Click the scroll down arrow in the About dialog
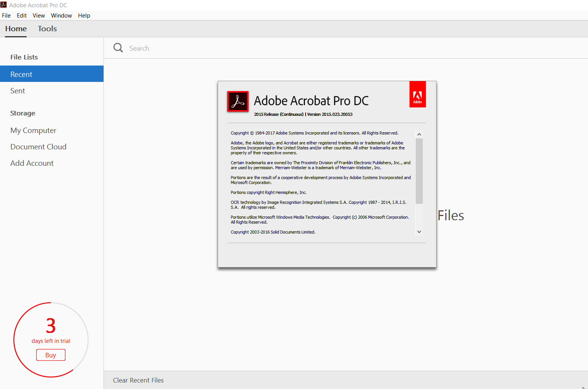The width and height of the screenshot is (588, 389). pyautogui.click(x=419, y=232)
